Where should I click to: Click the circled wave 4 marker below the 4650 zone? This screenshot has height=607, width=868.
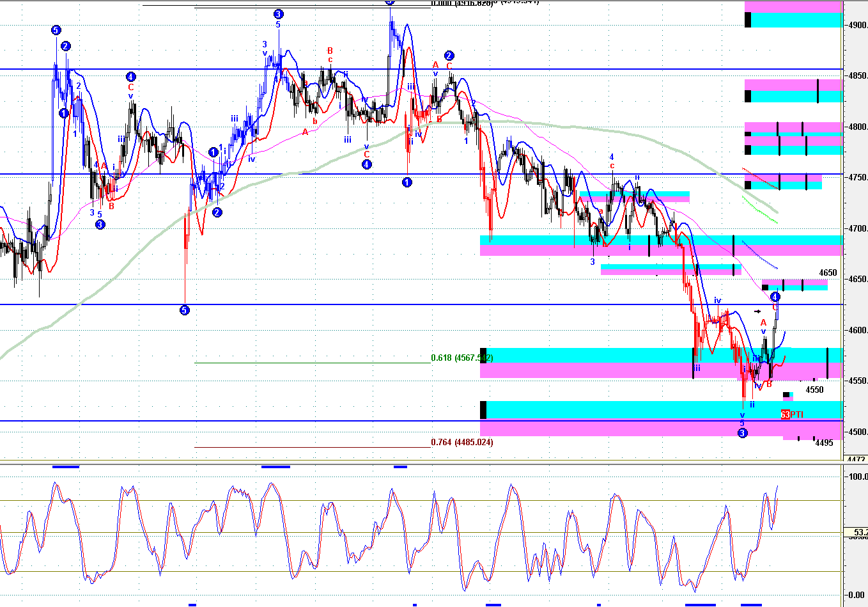coord(775,297)
